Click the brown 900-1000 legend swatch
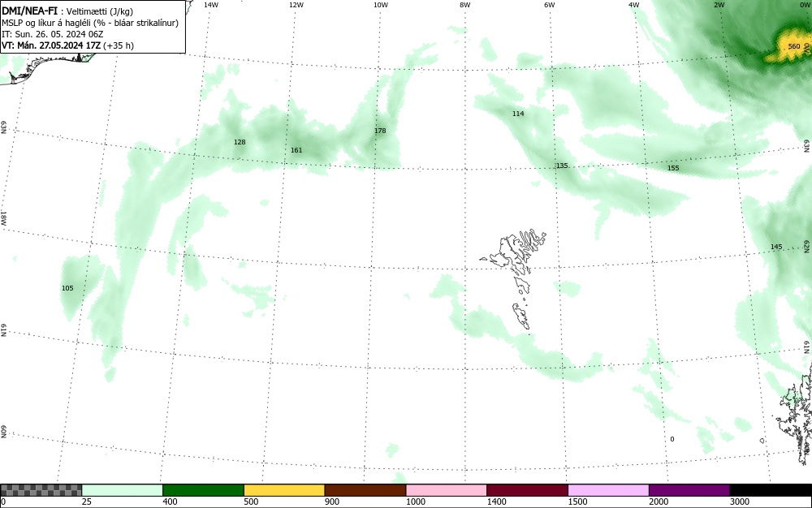The image size is (812, 508). coord(365,490)
